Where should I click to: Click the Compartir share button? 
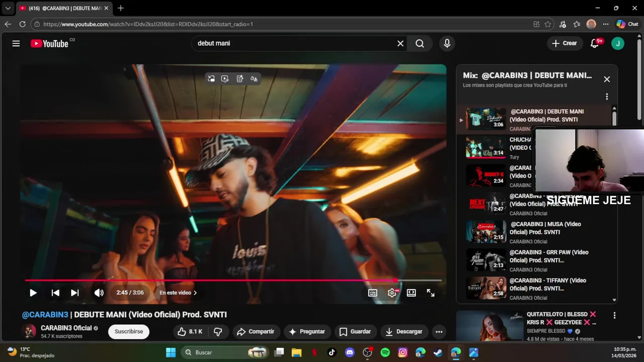pos(256,331)
